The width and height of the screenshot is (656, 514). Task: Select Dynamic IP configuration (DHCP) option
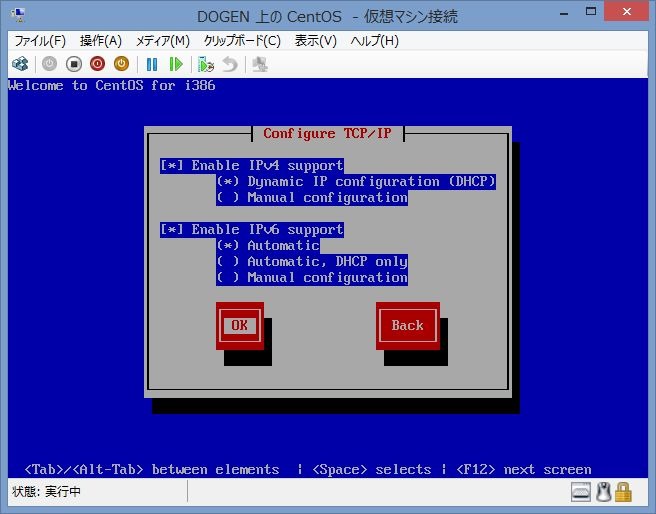231,182
